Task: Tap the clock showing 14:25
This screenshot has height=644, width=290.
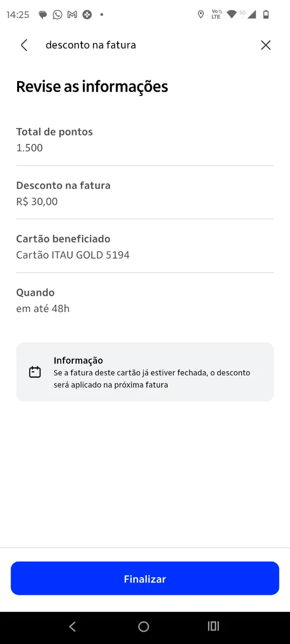Action: point(18,15)
